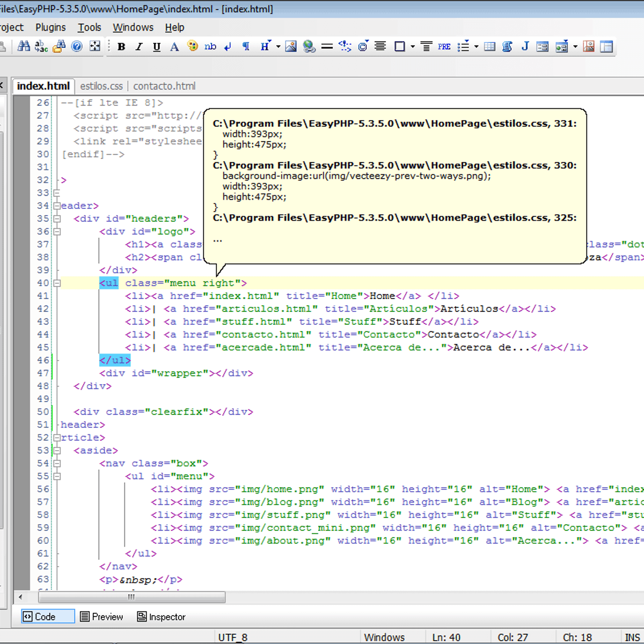Insert table via grid icon

(489, 47)
